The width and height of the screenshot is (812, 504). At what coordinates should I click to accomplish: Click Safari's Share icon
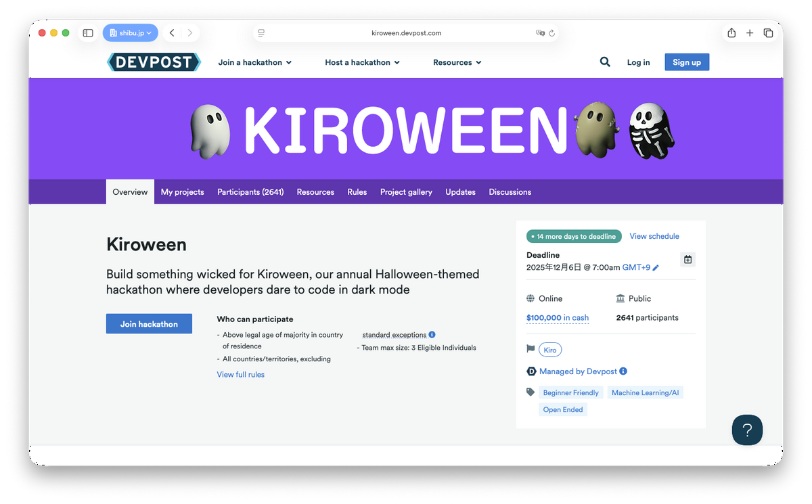[x=731, y=33]
